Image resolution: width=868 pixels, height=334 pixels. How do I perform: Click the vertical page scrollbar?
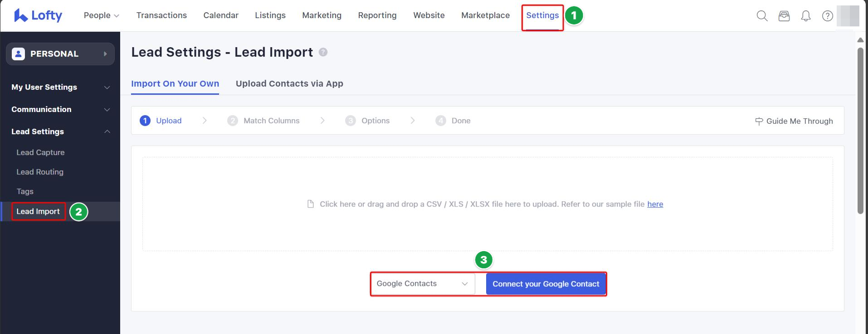point(860,131)
